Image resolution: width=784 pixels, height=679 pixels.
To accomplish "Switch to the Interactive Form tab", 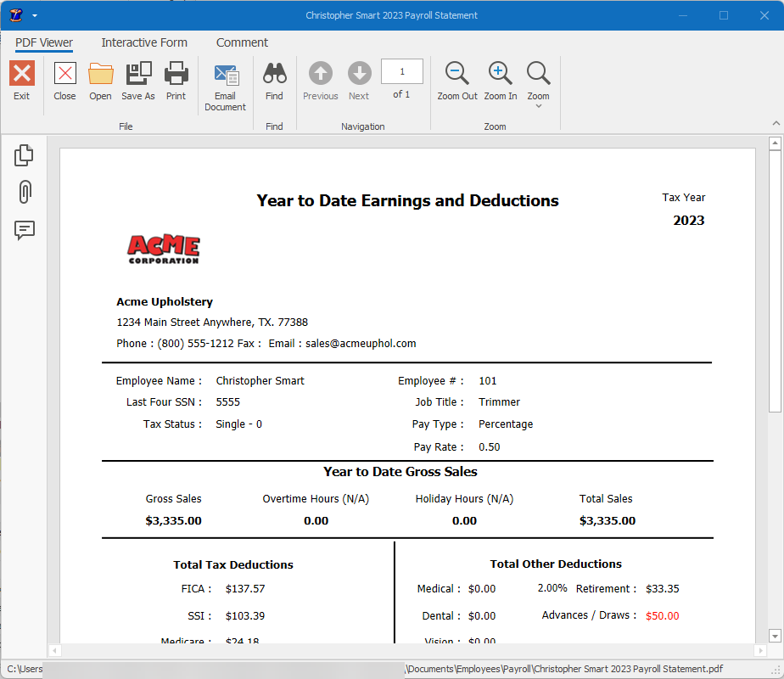I will tap(144, 42).
